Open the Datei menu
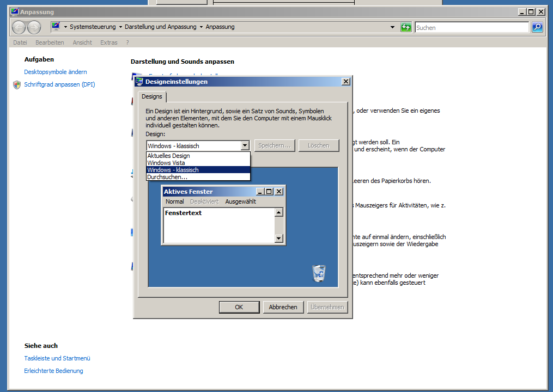Viewport: 553px width, 392px height. pos(20,42)
